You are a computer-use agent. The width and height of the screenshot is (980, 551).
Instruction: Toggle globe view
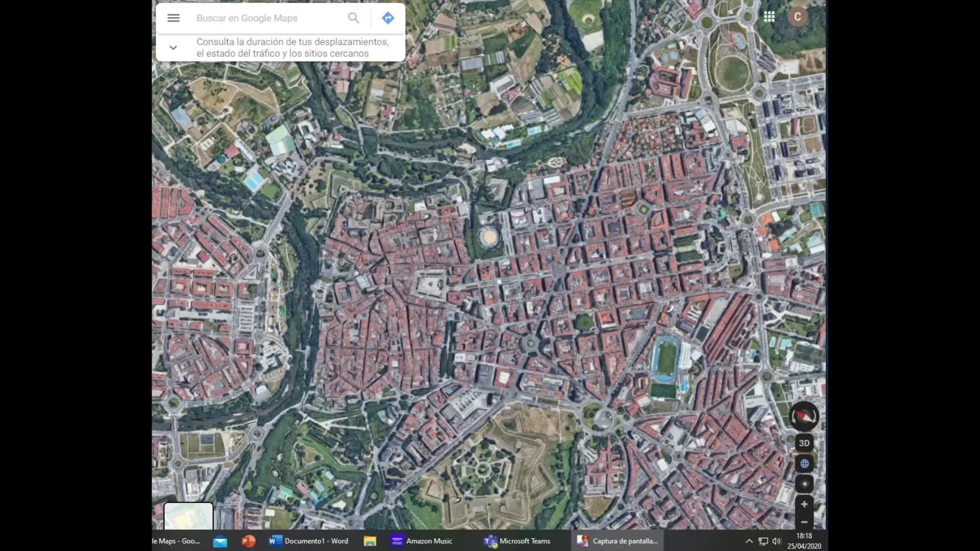coord(804,464)
